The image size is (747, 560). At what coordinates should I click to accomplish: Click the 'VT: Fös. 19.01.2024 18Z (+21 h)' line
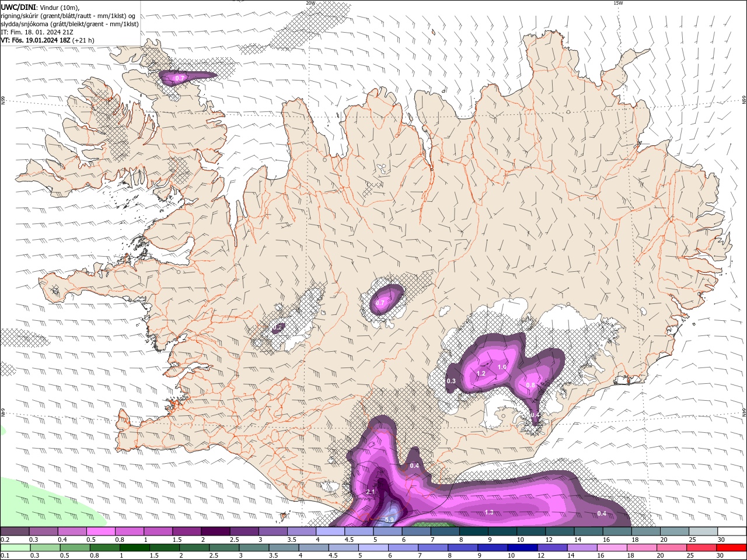pos(47,40)
